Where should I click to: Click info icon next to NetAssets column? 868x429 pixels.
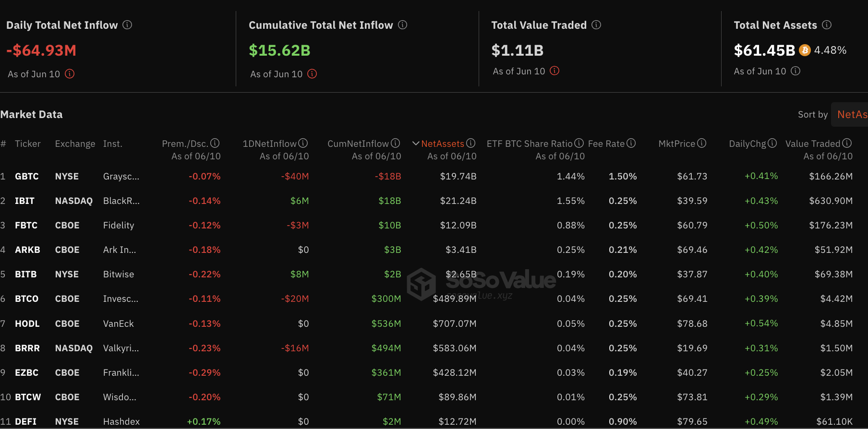click(x=471, y=143)
